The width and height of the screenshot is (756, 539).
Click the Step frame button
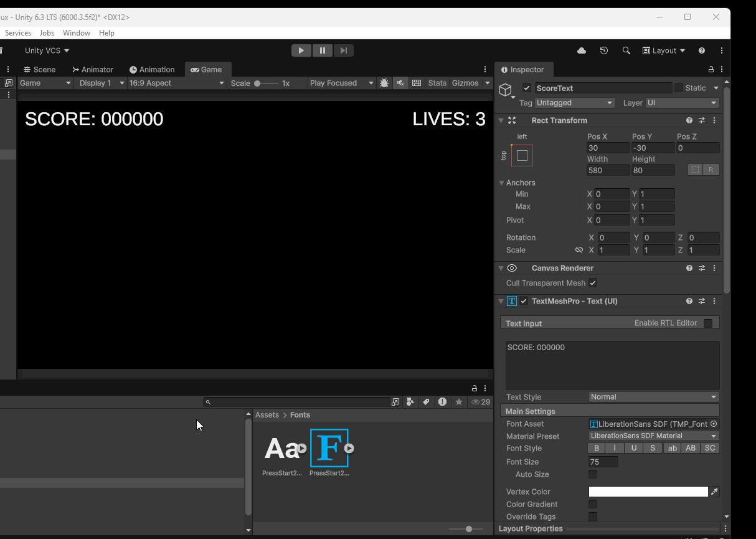(344, 50)
